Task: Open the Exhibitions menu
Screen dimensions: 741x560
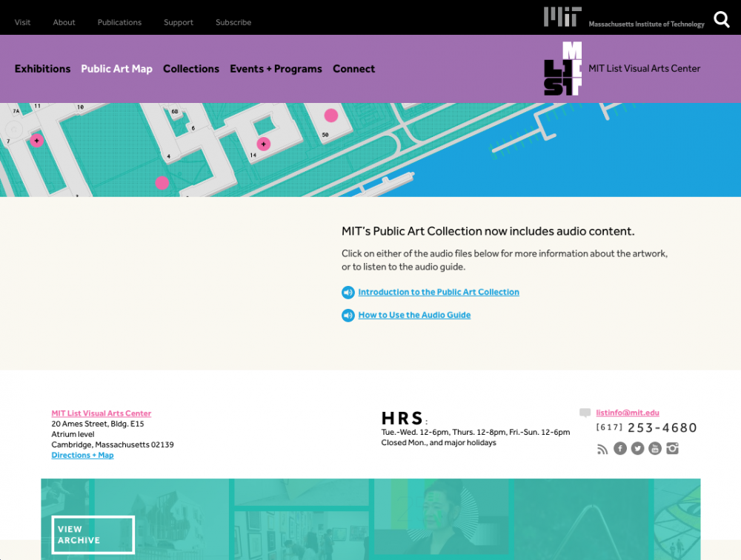Action: [42, 69]
